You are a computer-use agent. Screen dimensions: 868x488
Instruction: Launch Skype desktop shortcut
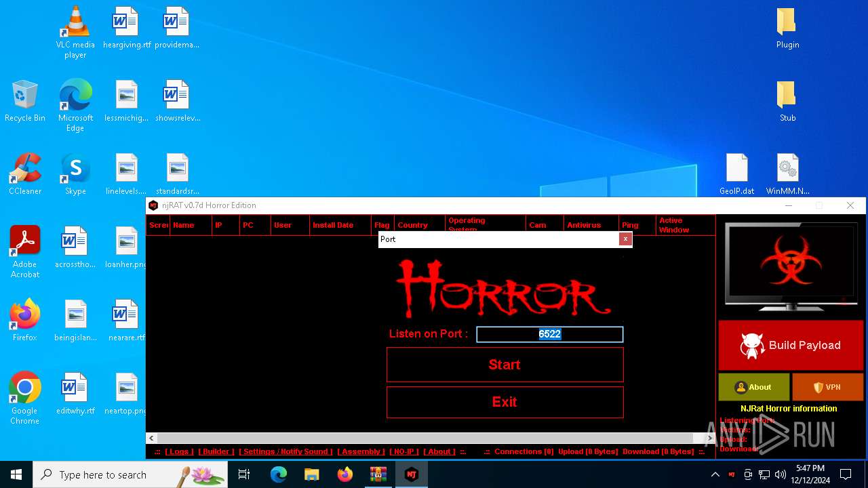(75, 174)
